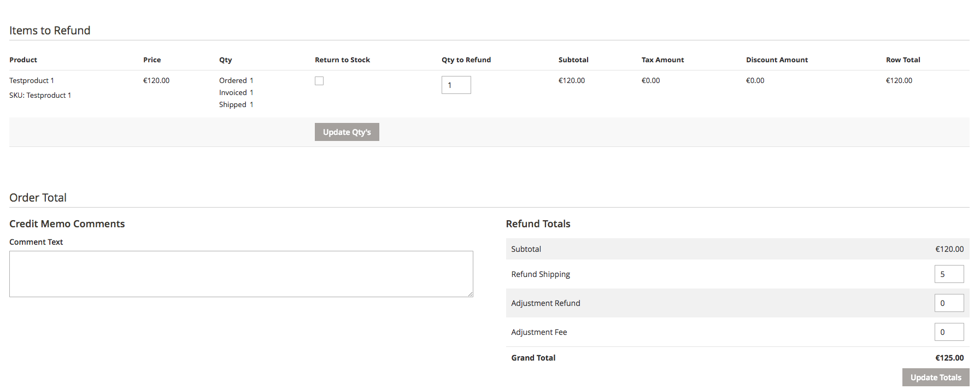Click the Refund Totals heading
980x389 pixels.
pyautogui.click(x=538, y=224)
